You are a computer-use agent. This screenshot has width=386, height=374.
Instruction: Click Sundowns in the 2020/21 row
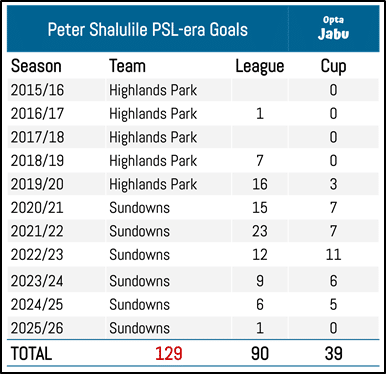point(139,208)
